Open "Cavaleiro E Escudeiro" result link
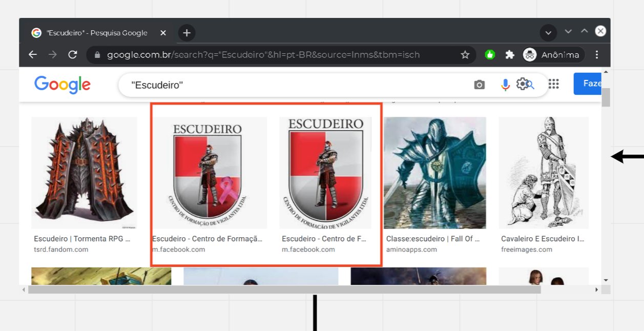 543,239
